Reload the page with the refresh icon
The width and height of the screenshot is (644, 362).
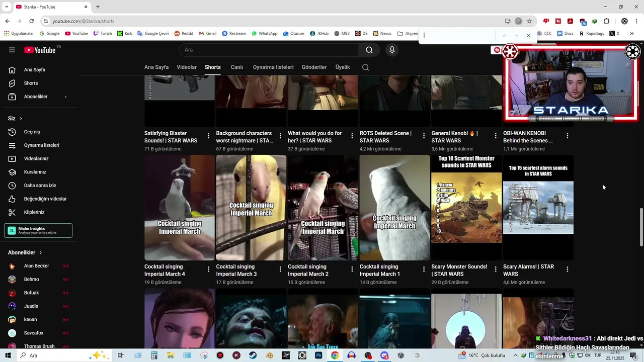click(x=31, y=21)
